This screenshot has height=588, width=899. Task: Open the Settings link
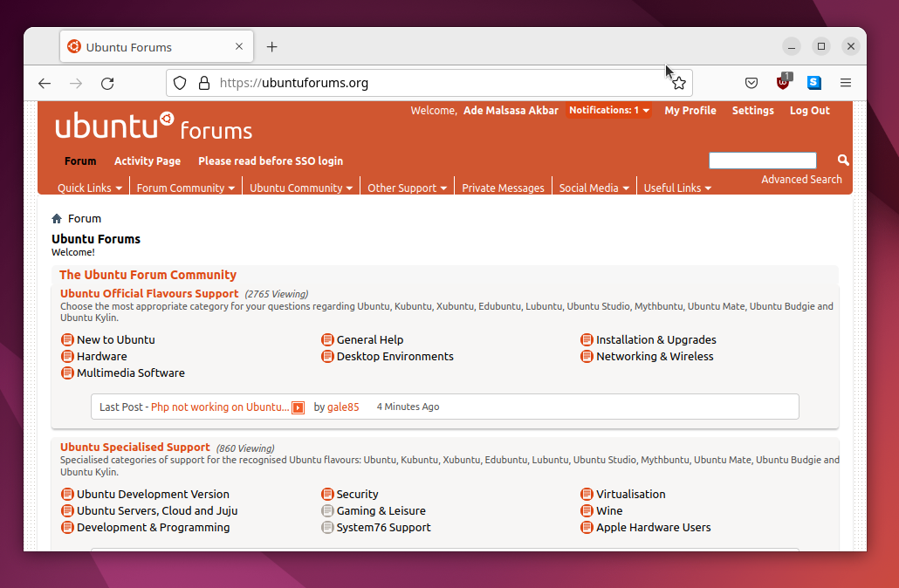point(752,111)
